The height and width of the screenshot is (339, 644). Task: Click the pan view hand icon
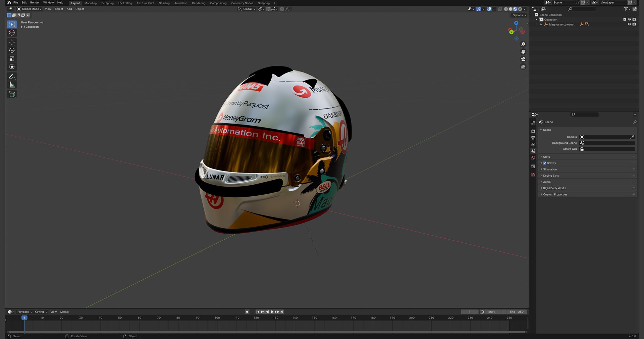(523, 52)
